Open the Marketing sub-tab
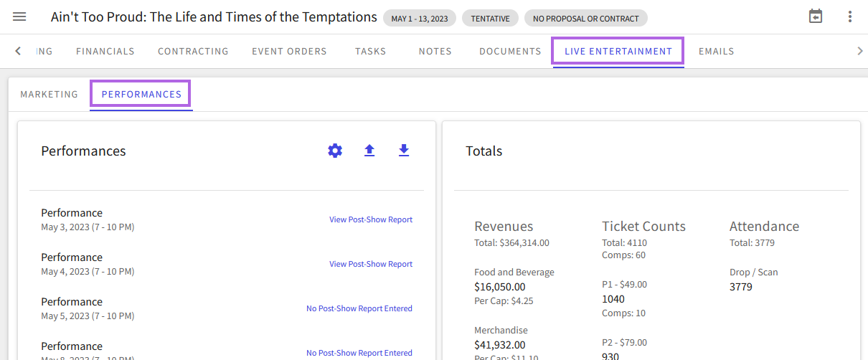Image resolution: width=868 pixels, height=360 pixels. click(x=49, y=95)
